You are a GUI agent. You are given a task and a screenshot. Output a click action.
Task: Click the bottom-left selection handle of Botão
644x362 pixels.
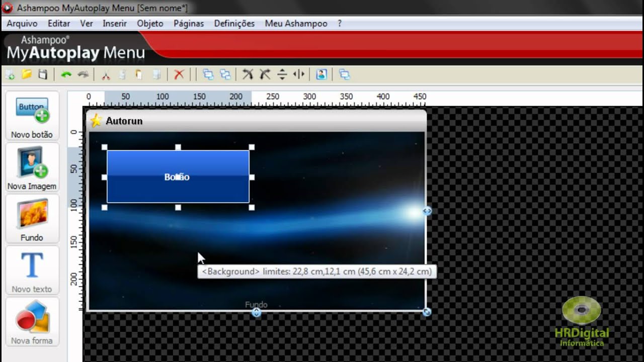click(x=105, y=207)
